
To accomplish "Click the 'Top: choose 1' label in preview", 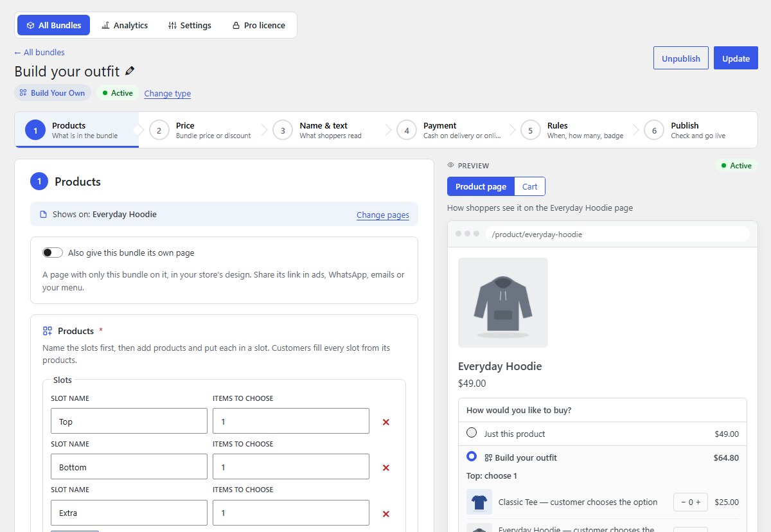I will [x=492, y=476].
